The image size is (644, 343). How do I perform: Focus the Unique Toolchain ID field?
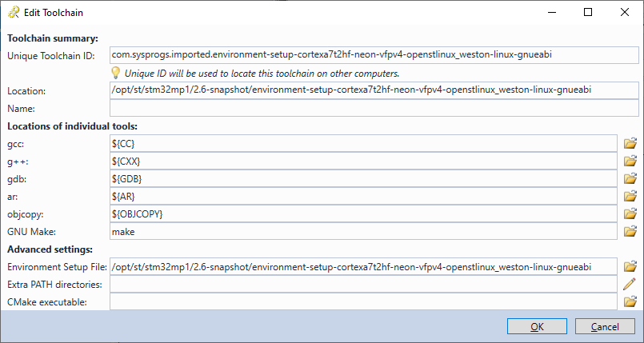(x=374, y=55)
